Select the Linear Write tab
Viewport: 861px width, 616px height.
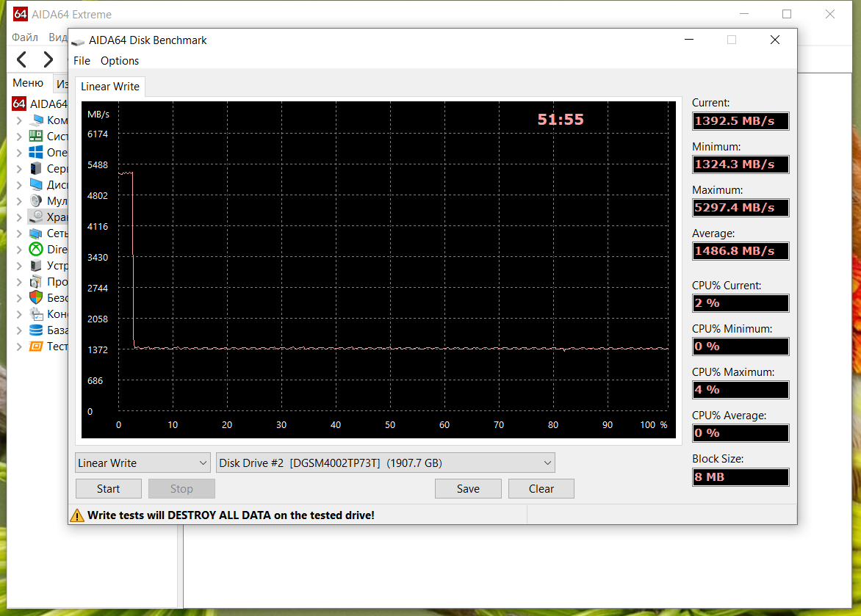(x=109, y=86)
